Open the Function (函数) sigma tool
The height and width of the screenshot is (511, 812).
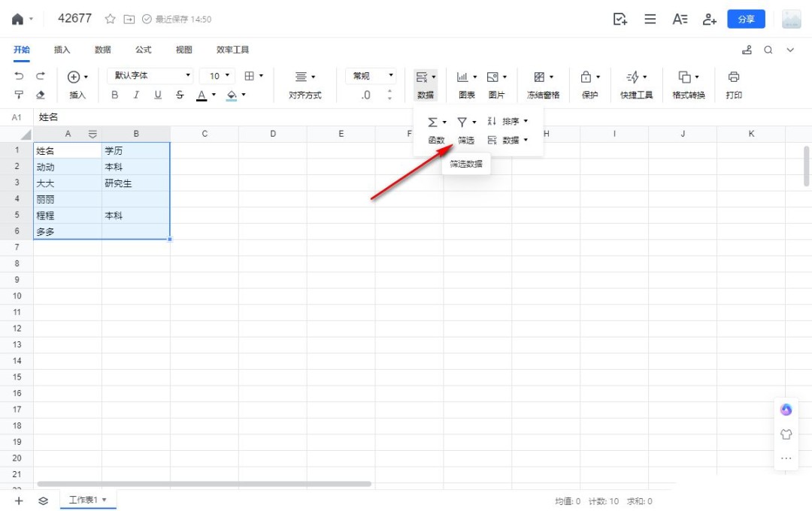(x=433, y=122)
